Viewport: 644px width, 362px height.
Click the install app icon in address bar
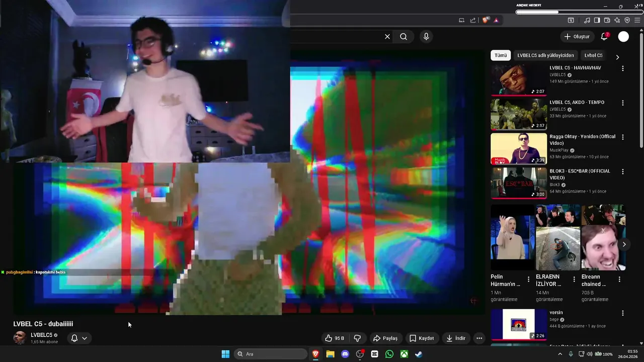pos(461,20)
